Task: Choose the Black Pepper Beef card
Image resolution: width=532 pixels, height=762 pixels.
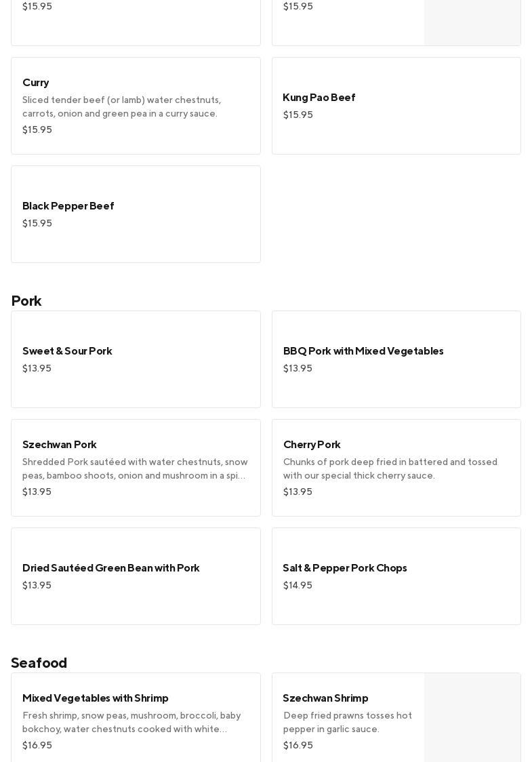Action: click(x=68, y=206)
